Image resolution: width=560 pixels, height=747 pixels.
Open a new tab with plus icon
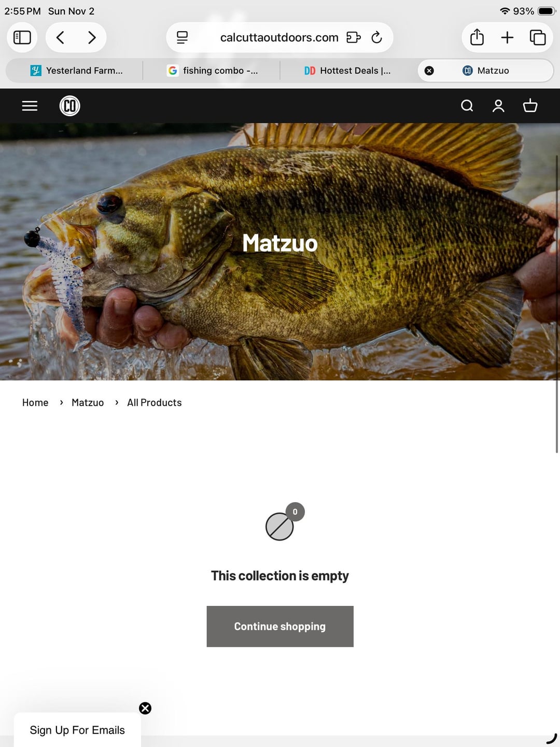pyautogui.click(x=507, y=37)
